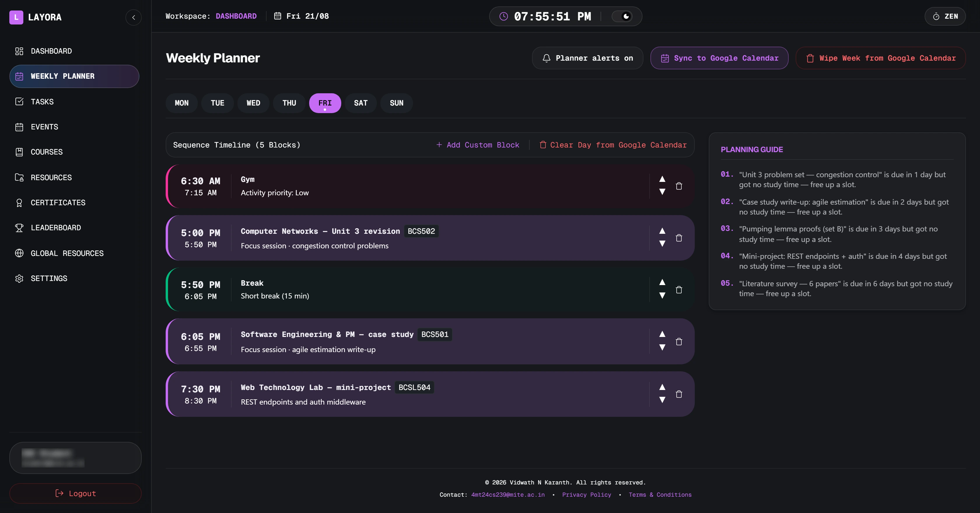Select the THU day tab
The image size is (980, 513).
[x=289, y=103]
